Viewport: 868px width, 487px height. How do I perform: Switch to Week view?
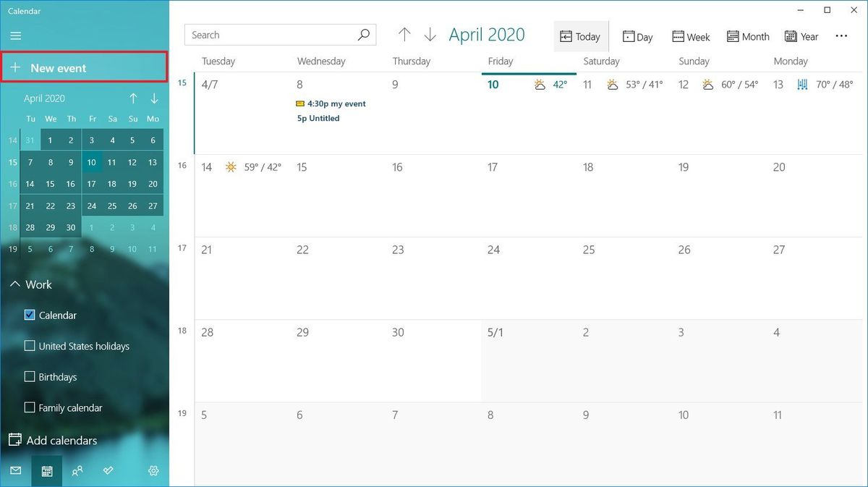(x=690, y=36)
